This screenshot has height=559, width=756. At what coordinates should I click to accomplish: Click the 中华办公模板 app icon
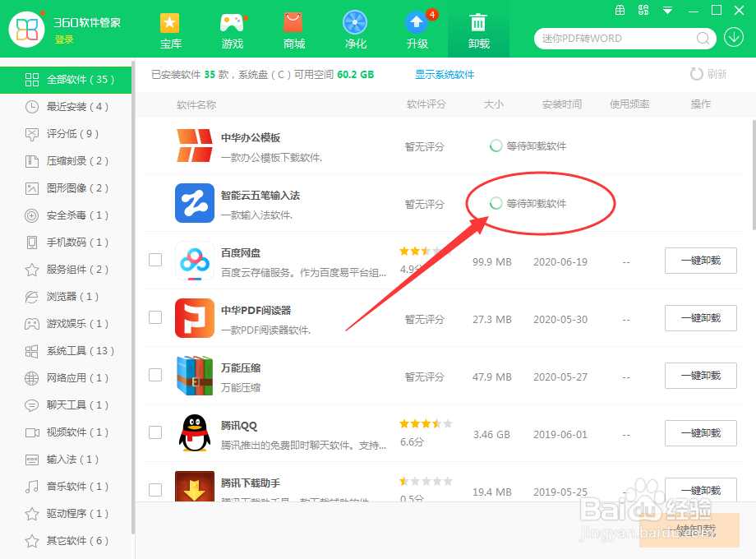click(x=194, y=146)
